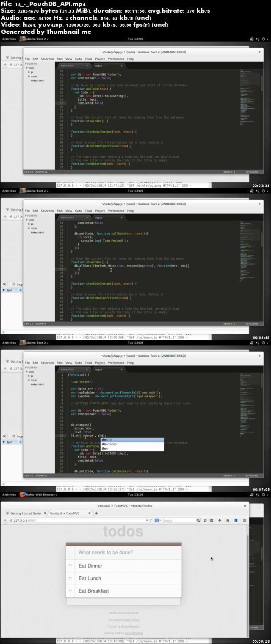This screenshot has height=644, width=271.
Task: Follow the Sindre Sorhus link
Action: tap(130, 619)
